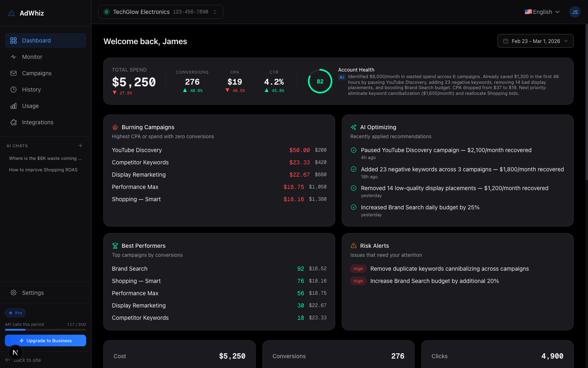588x368 pixels.
Task: Click Upgrade to Business button
Action: tap(45, 341)
